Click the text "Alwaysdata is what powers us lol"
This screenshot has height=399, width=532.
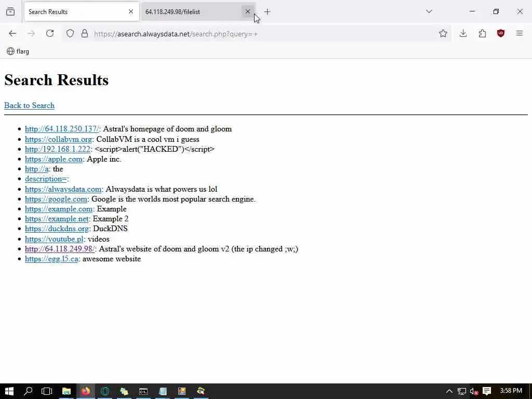pos(162,189)
